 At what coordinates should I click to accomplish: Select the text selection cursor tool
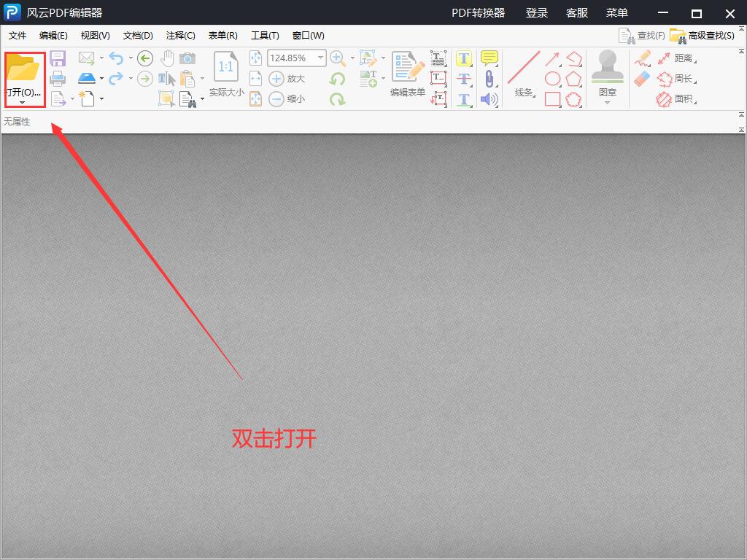(x=167, y=78)
